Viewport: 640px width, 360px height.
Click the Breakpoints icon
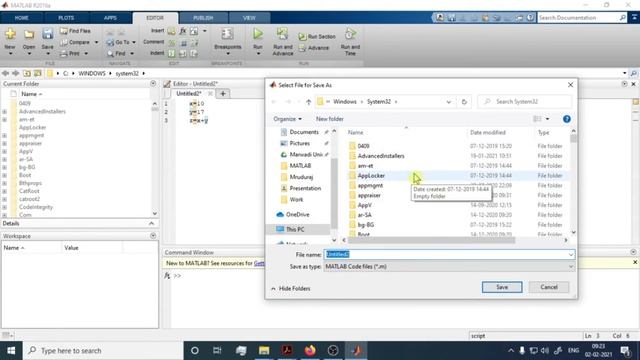pos(227,34)
